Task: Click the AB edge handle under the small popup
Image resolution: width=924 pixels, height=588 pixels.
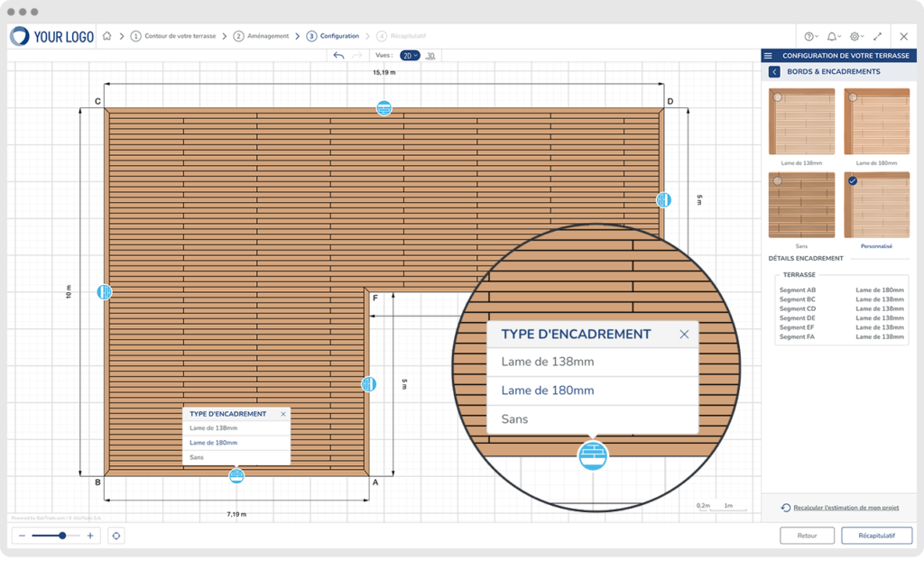Action: coord(236,476)
